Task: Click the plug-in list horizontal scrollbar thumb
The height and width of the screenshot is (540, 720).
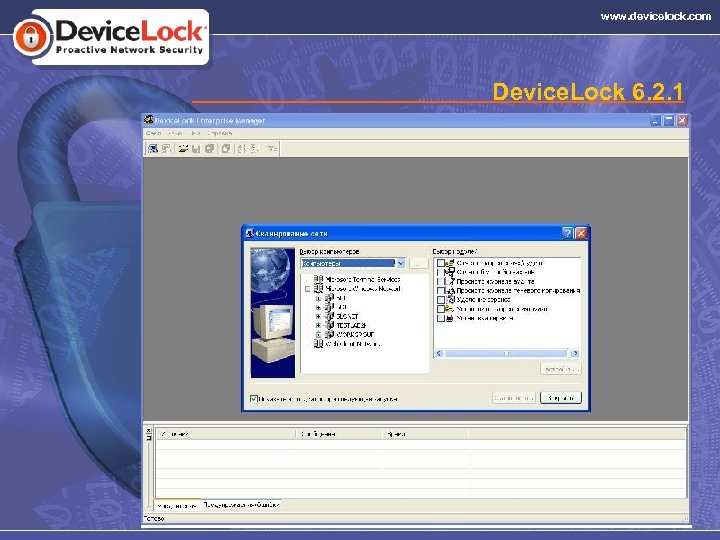Action: (x=506, y=353)
